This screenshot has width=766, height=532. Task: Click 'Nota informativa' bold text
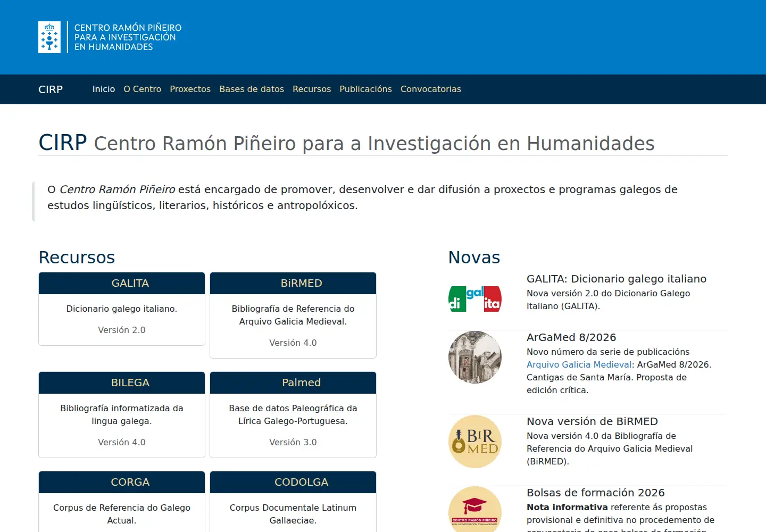567,507
